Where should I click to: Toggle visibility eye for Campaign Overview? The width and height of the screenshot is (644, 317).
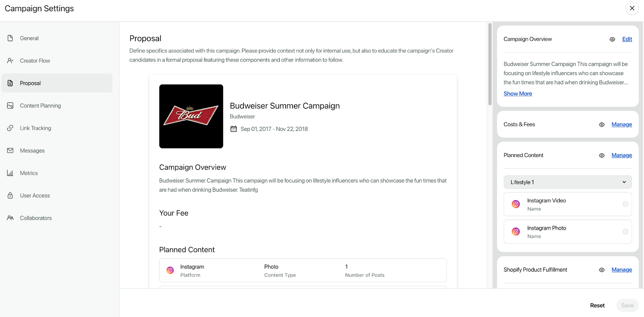point(612,39)
